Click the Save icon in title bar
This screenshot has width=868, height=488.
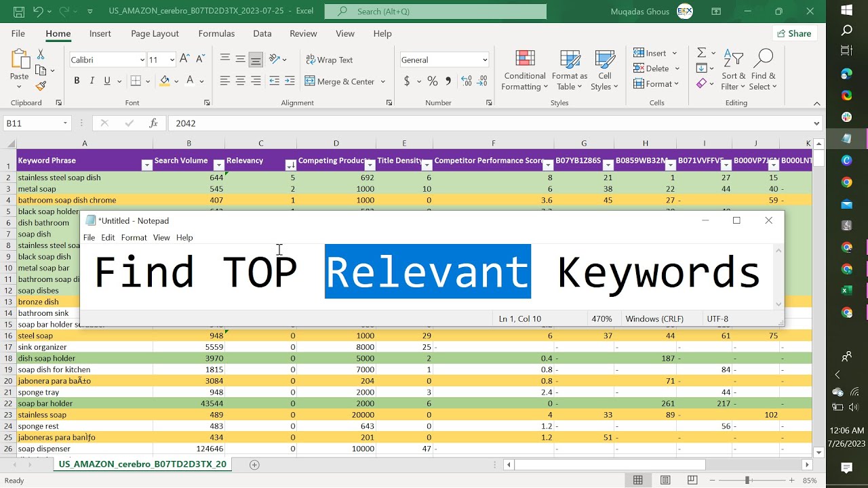[x=19, y=12]
